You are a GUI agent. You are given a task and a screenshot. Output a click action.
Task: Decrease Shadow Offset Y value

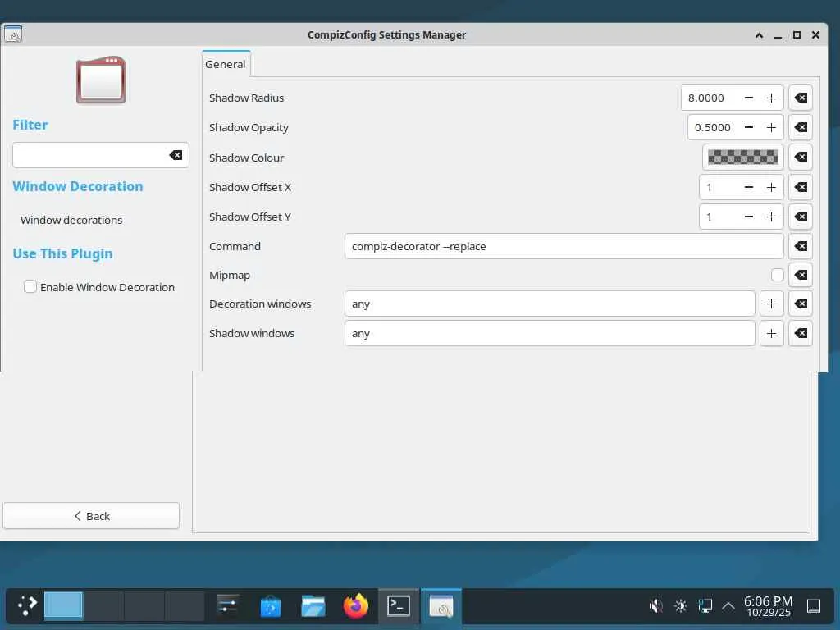[749, 217]
